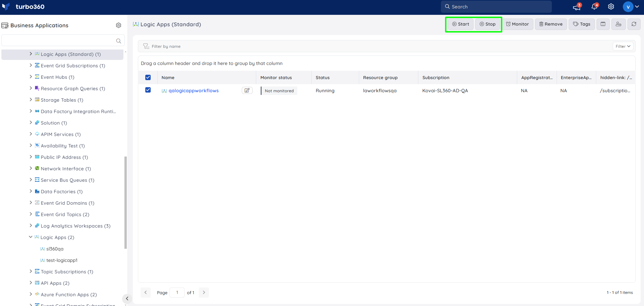This screenshot has height=306, width=644.
Task: Click the laworkflowsqa resource group cell
Action: coord(380,91)
